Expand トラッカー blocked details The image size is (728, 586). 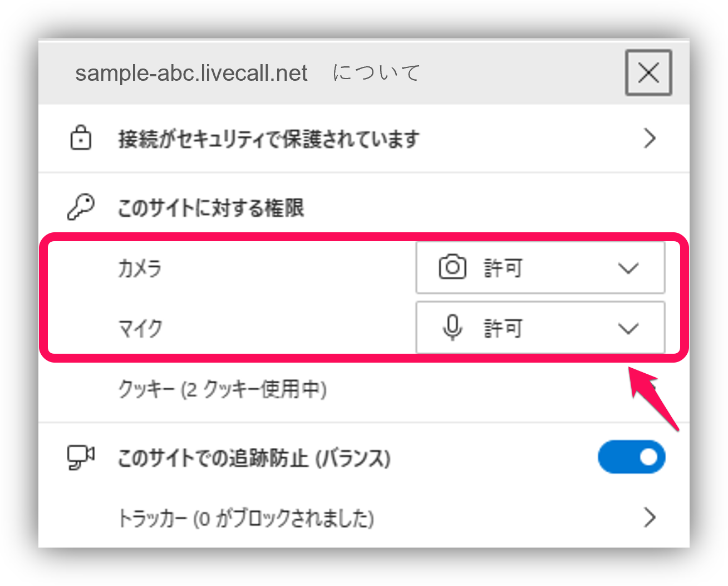pyautogui.click(x=649, y=518)
